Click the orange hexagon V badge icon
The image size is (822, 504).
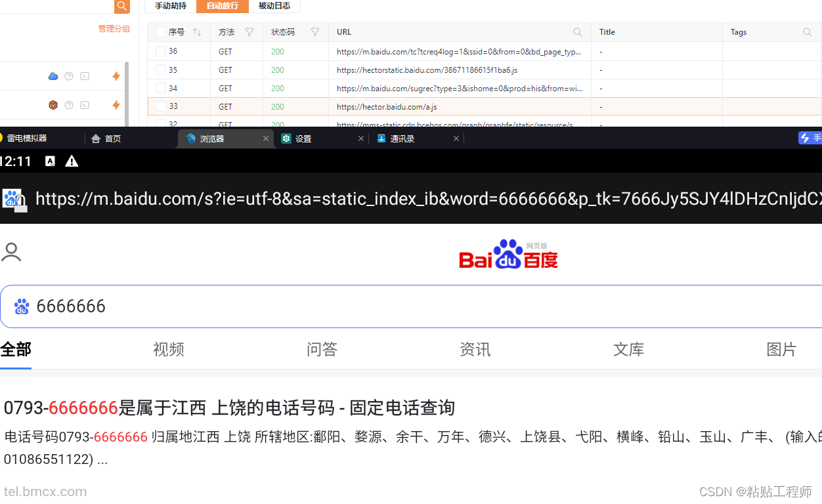[53, 104]
